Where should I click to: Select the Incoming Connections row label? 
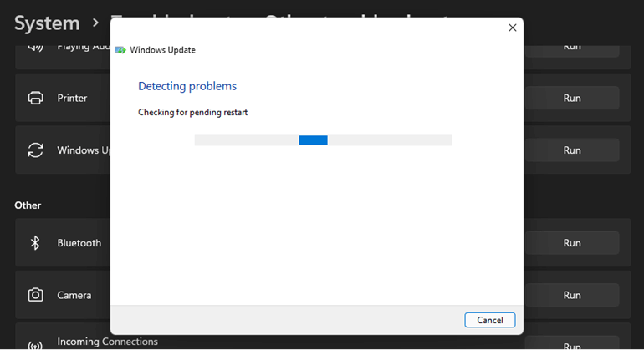click(x=108, y=342)
